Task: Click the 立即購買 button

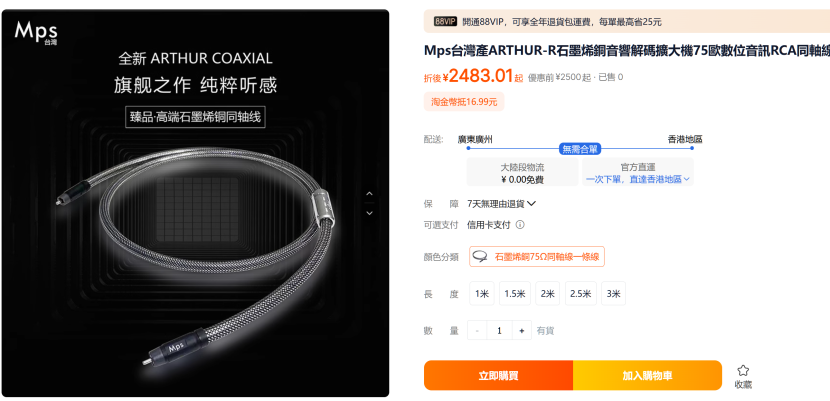Action: pos(498,376)
